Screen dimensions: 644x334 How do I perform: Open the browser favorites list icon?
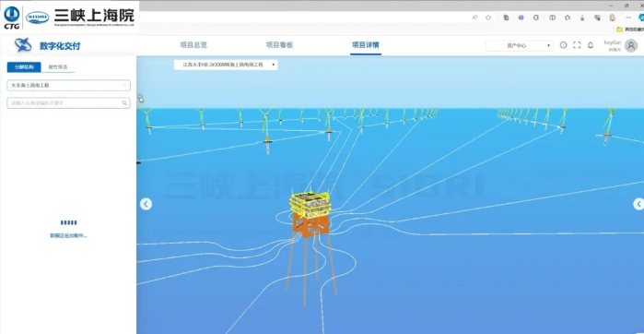(568, 18)
